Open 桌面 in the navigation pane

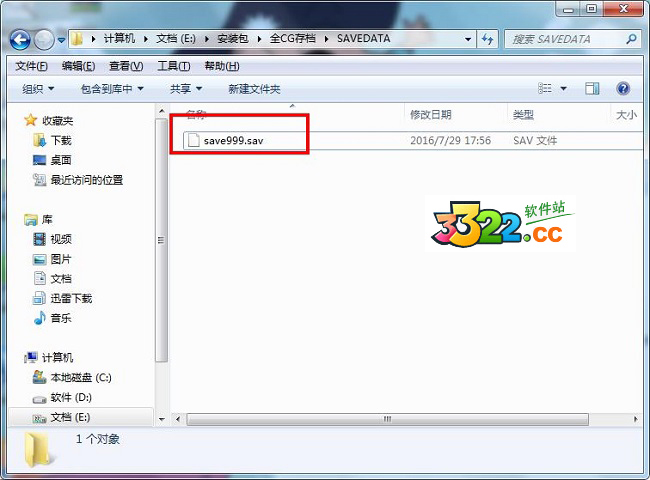(x=61, y=160)
